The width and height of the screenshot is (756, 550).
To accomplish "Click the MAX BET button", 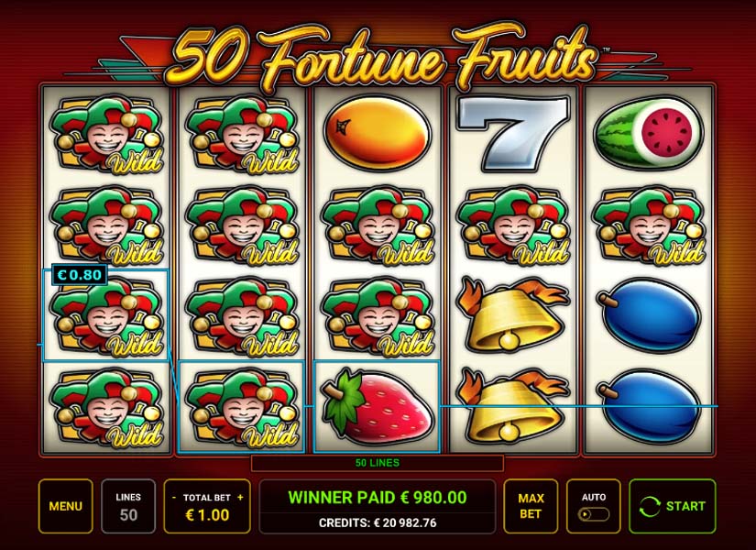I will coord(531,506).
